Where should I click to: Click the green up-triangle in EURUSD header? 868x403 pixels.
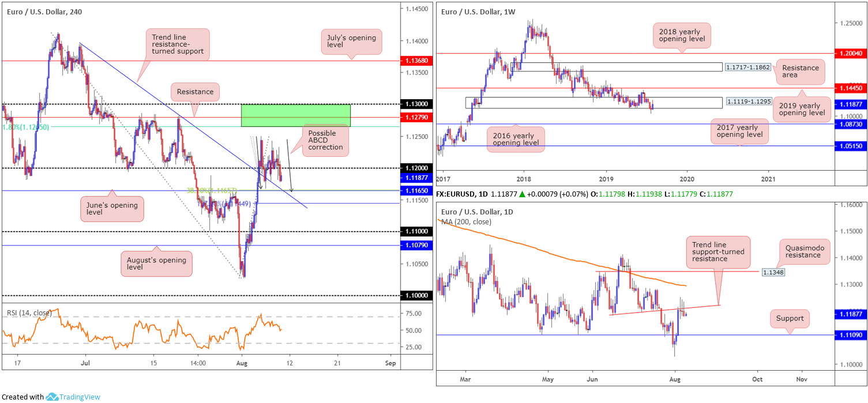[x=523, y=195]
